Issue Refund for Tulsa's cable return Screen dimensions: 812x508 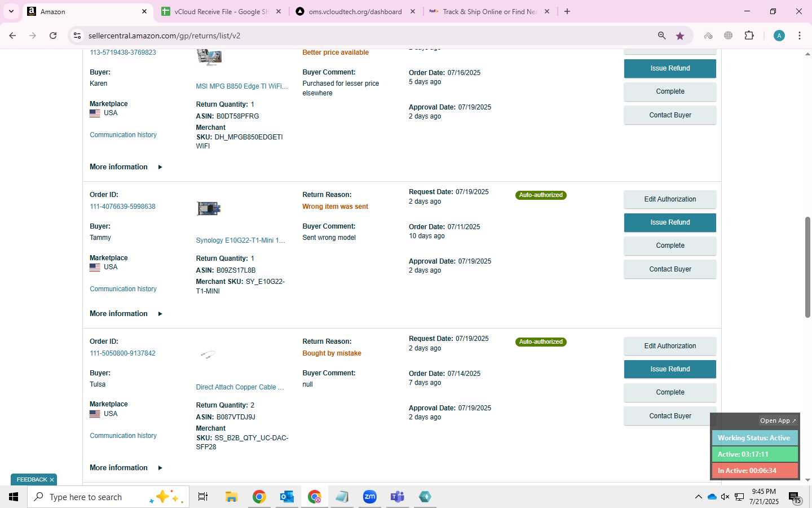point(670,369)
